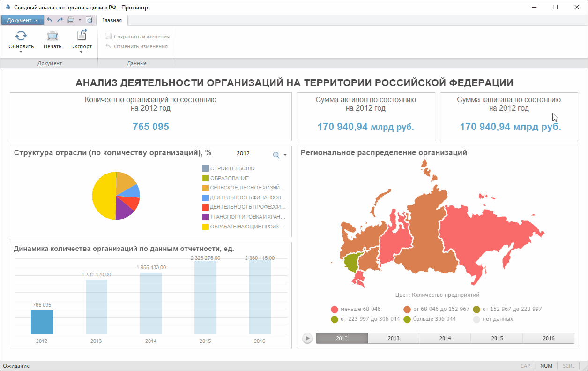Click the underlined 2012 in Количество организаций card
Screen dimensions: 588x371
click(149, 108)
